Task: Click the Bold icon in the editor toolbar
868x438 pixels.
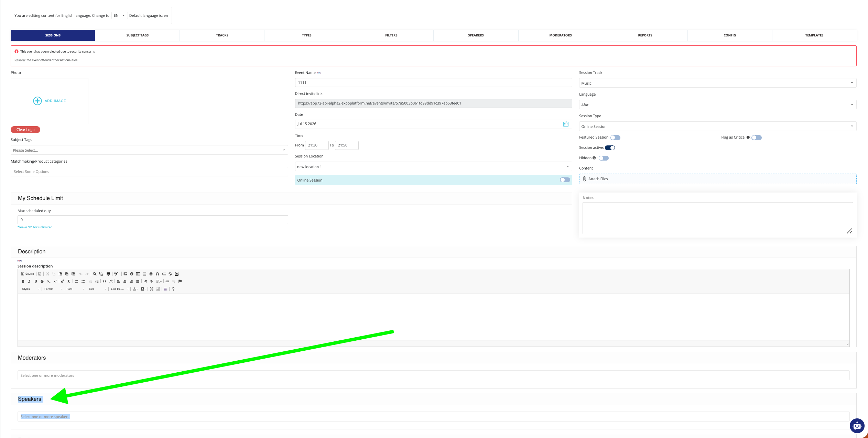Action: (23, 282)
